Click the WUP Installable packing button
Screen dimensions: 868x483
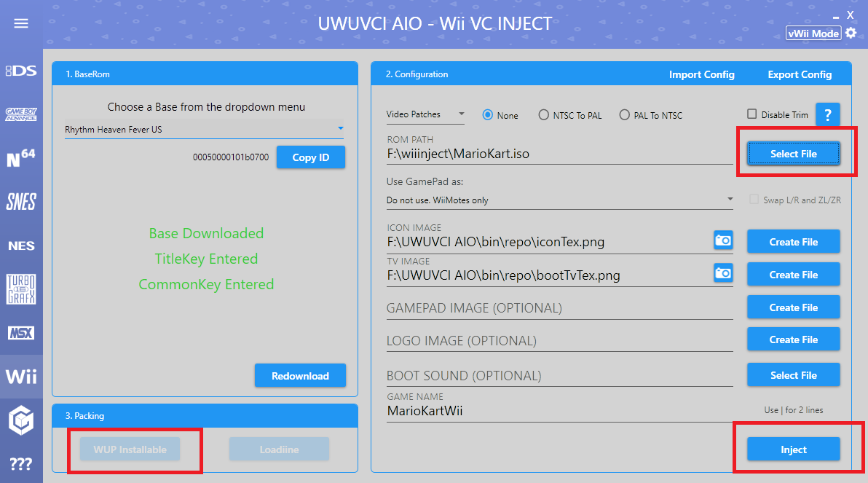coord(130,449)
